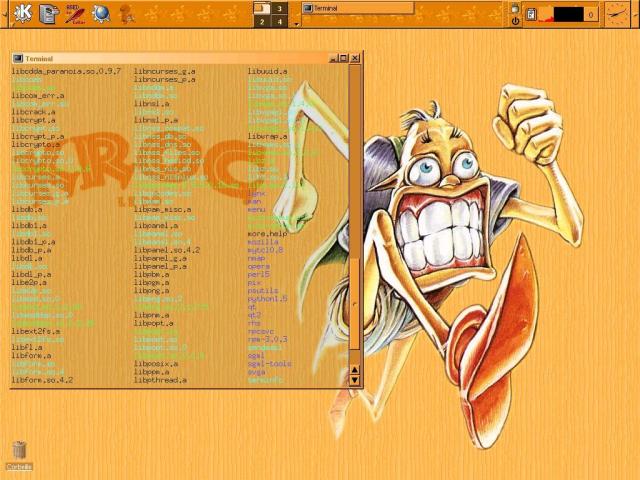Click libpopt.a entry

pyautogui.click(x=153, y=323)
